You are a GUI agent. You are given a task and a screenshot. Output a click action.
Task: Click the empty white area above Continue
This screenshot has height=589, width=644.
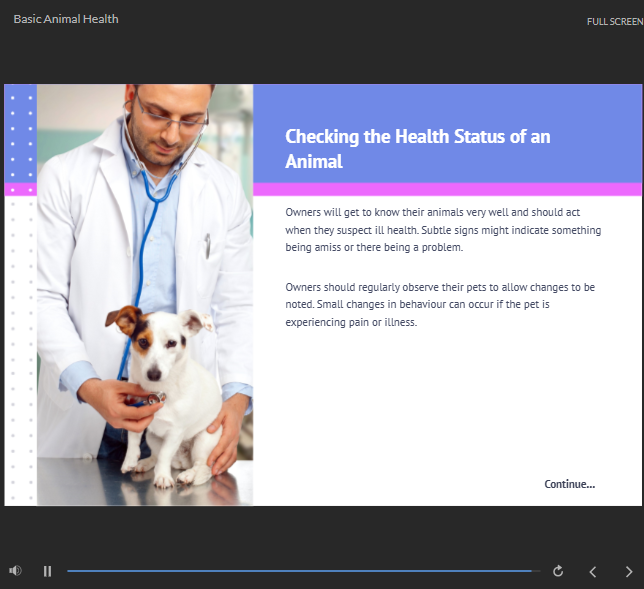pyautogui.click(x=446, y=410)
